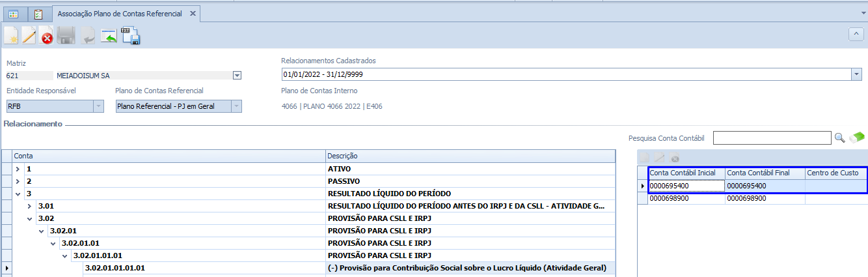Close the Associação Plano de Contas Referencial tab
The height and width of the screenshot is (277, 868).
coord(193,14)
